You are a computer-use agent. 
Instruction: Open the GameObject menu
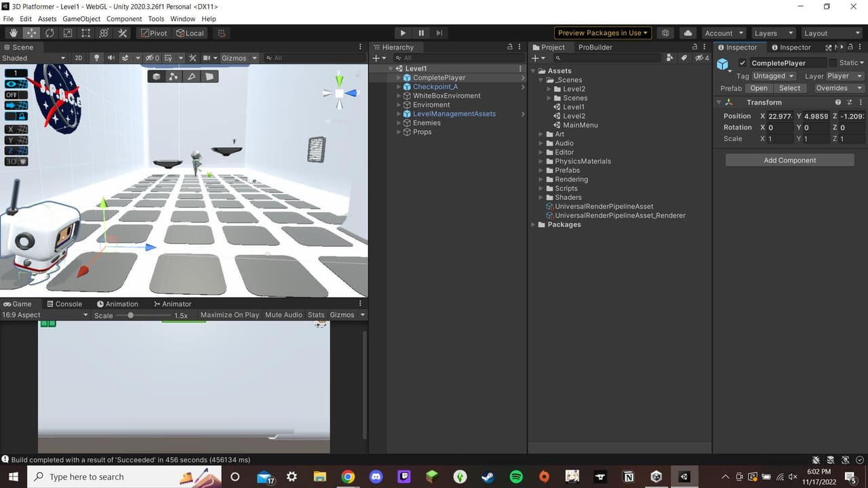point(81,19)
